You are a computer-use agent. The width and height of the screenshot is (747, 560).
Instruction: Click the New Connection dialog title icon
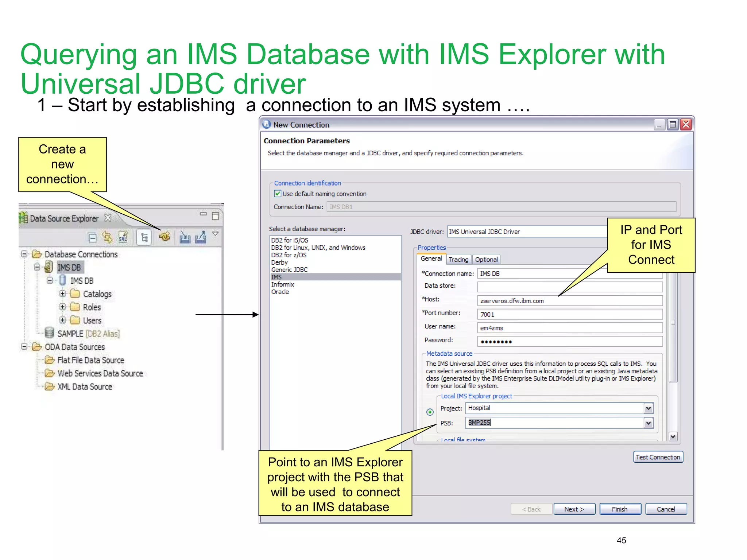click(267, 124)
